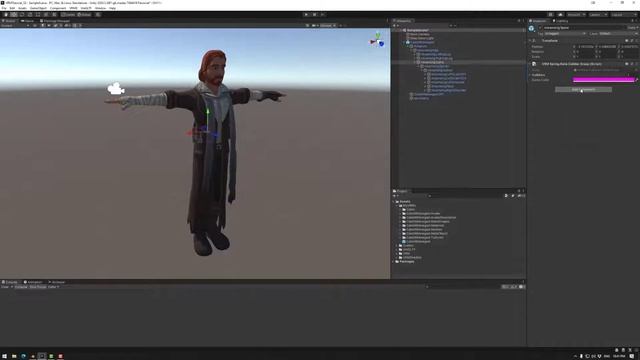Open the Shaded draw mode dropdown
This screenshot has height=360, width=640.
tap(14, 25)
